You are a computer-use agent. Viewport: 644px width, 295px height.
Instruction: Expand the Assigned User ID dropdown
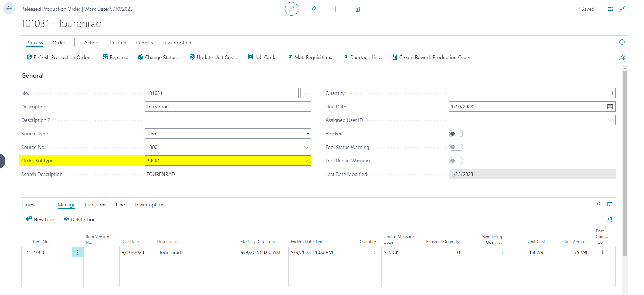[610, 120]
